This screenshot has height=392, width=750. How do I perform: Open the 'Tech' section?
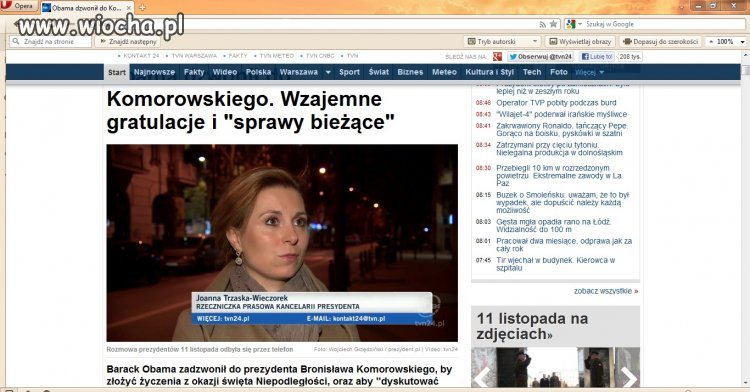point(532,72)
